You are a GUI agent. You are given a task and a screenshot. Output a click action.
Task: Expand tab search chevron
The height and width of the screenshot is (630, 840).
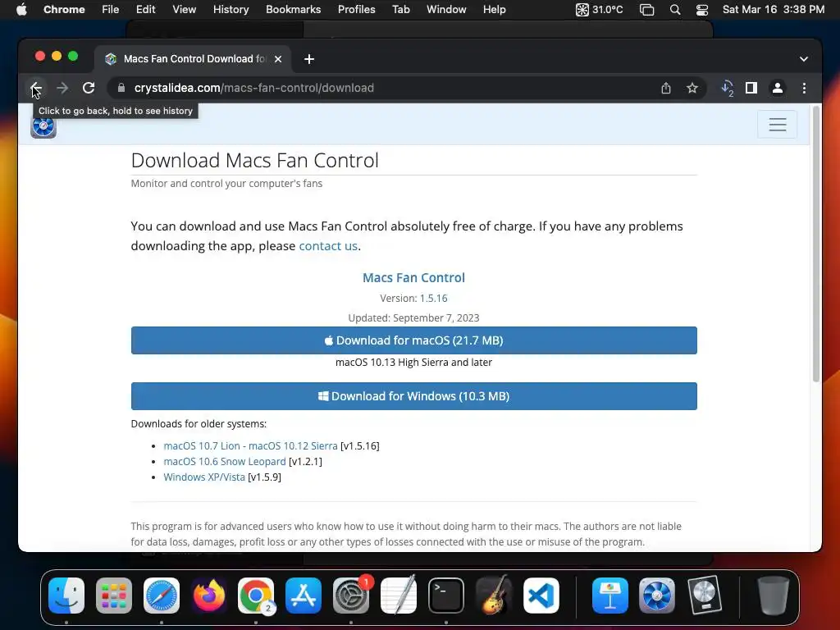pos(803,59)
